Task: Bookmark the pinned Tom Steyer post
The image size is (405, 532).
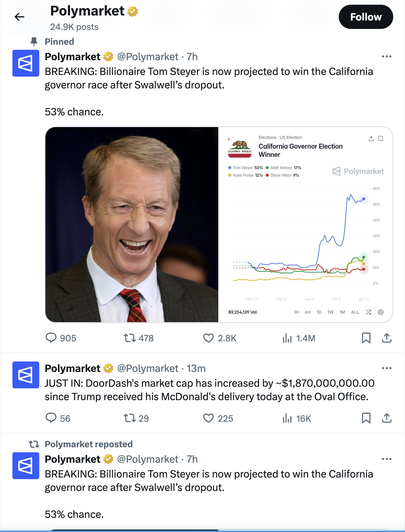Action: click(x=366, y=338)
